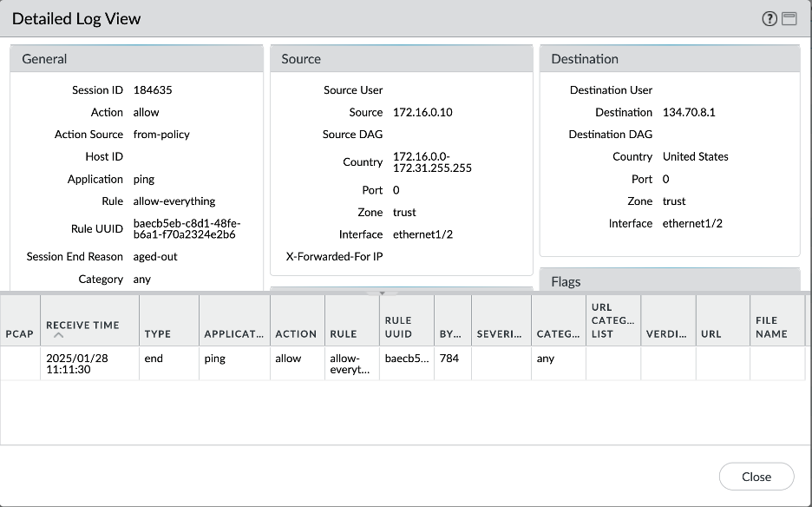
Task: Click the Severity column header
Action: 500,333
